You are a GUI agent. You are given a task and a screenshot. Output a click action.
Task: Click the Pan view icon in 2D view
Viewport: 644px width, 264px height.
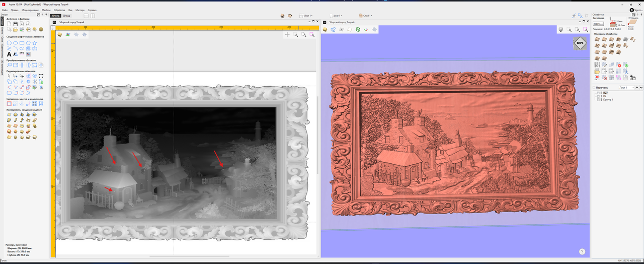coord(287,35)
